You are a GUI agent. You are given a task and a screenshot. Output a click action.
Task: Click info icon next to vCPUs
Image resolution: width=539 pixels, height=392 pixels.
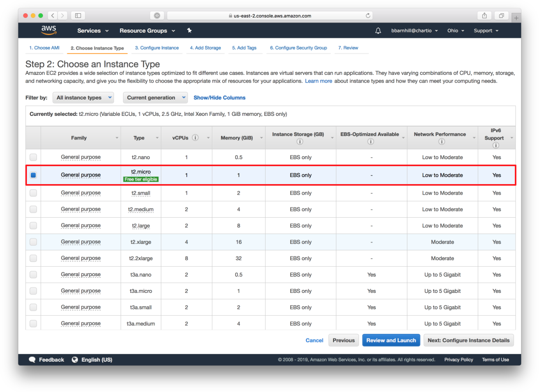point(195,138)
